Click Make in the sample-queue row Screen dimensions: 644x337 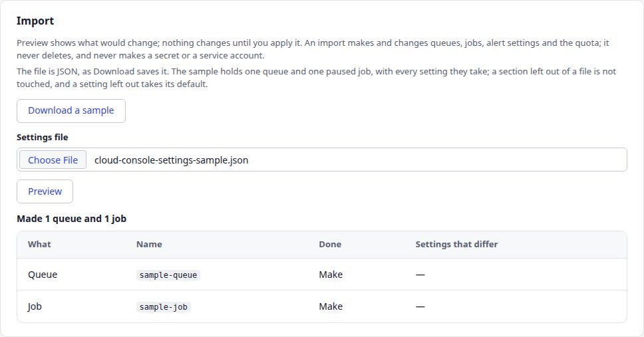331,275
